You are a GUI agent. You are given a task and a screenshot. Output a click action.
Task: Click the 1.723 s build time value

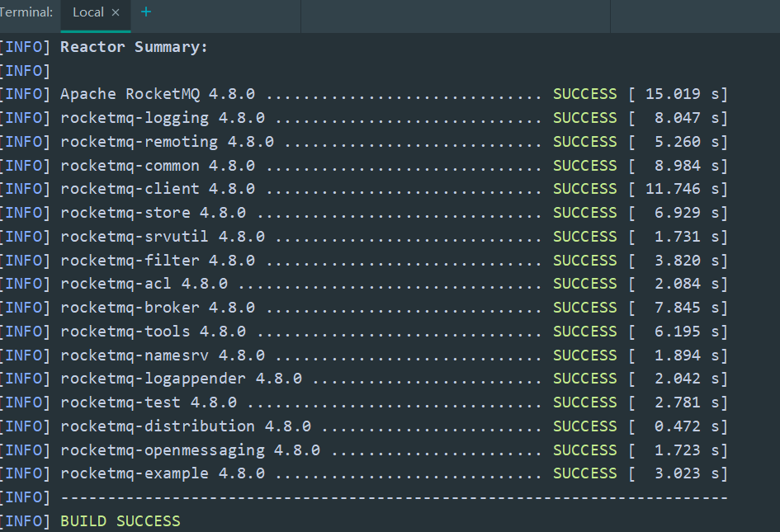point(687,450)
